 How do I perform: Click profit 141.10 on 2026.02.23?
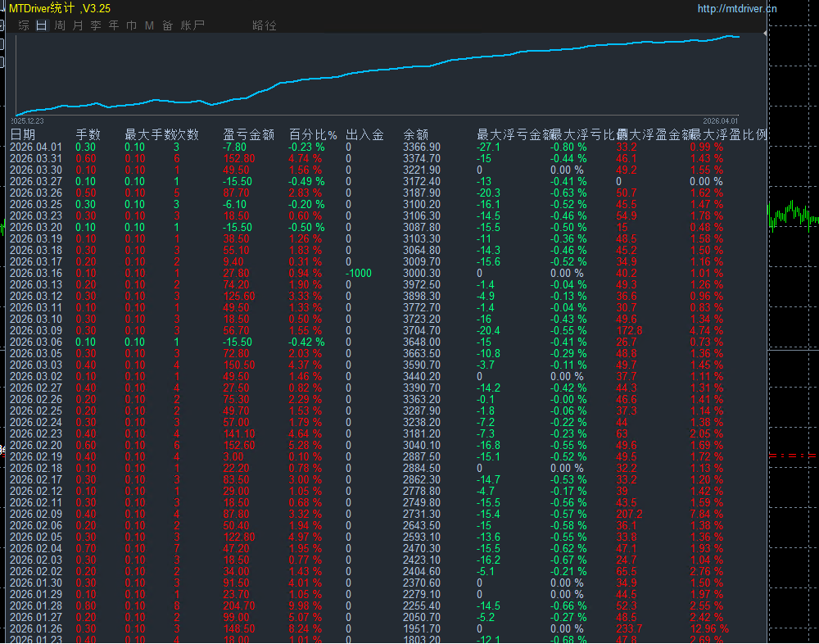pos(238,434)
